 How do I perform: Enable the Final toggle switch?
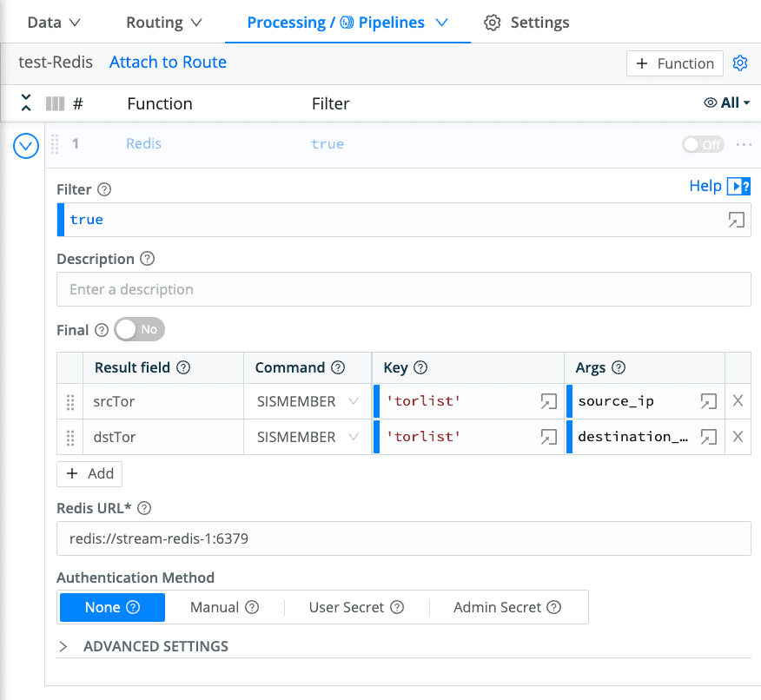point(139,330)
